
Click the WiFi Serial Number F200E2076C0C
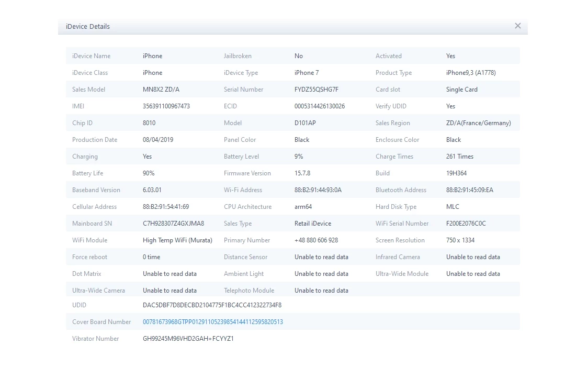pos(466,224)
